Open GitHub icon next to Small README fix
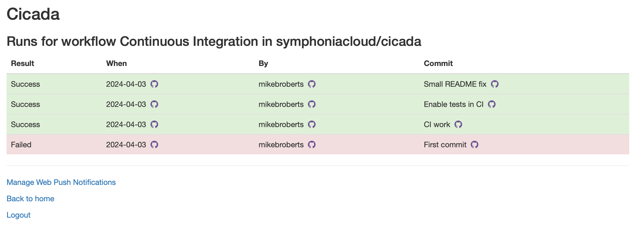This screenshot has height=228, width=644. point(495,84)
